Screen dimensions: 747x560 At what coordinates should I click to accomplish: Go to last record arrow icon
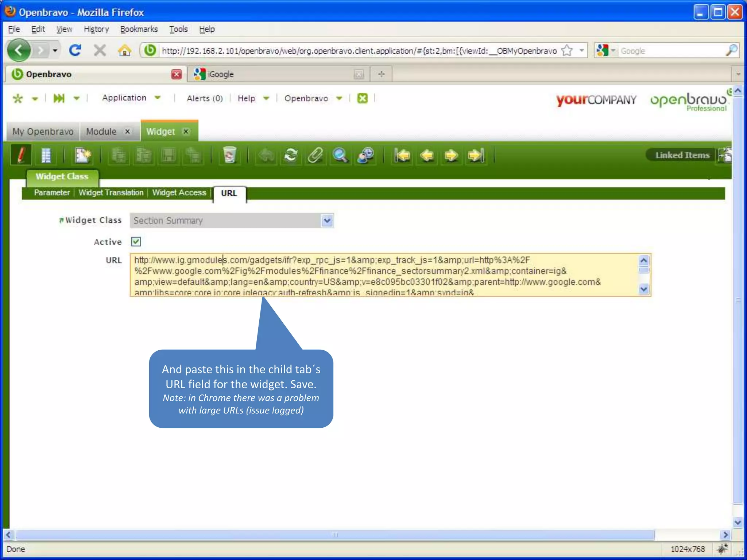476,155
